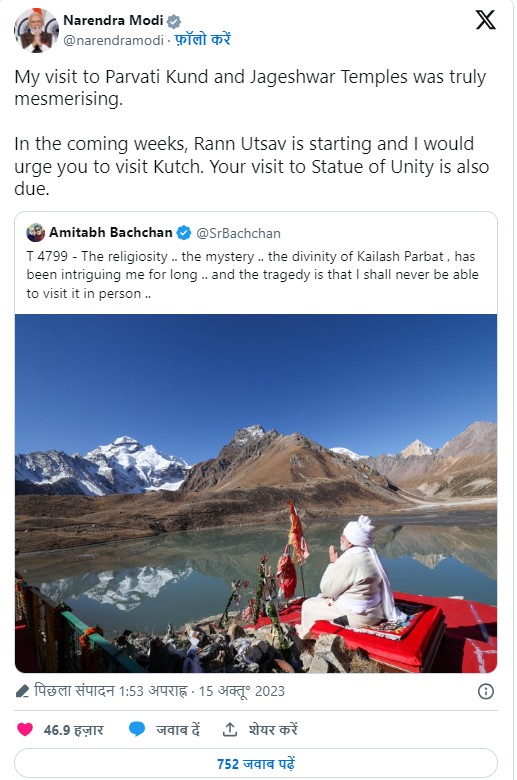Click the blue reply bubble icon
The width and height of the screenshot is (517, 780).
(137, 729)
